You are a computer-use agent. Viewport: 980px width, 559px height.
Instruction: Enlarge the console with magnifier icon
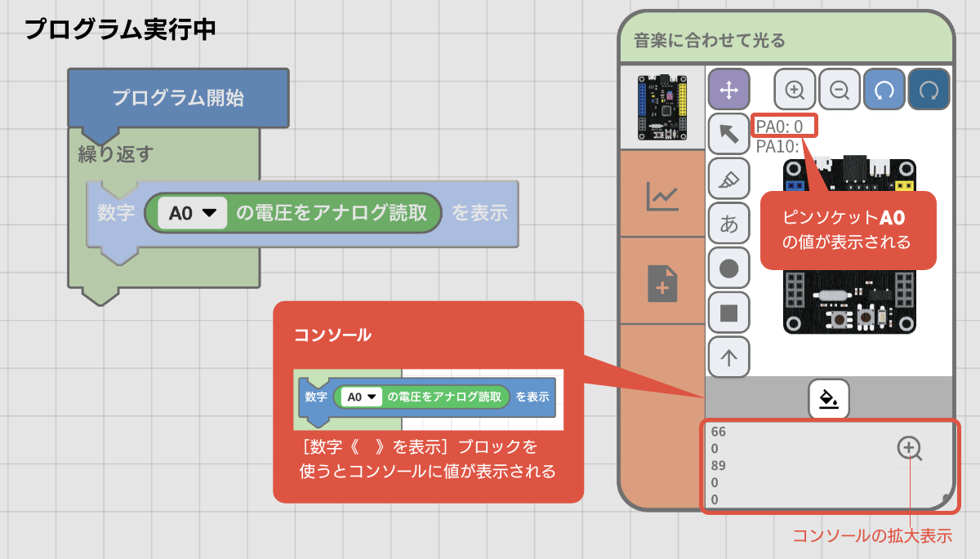coord(910,449)
